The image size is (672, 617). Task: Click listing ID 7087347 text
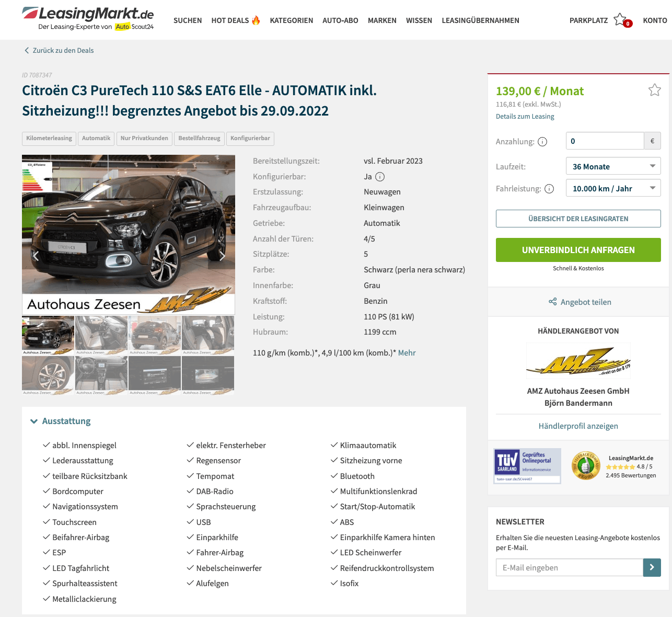click(37, 75)
